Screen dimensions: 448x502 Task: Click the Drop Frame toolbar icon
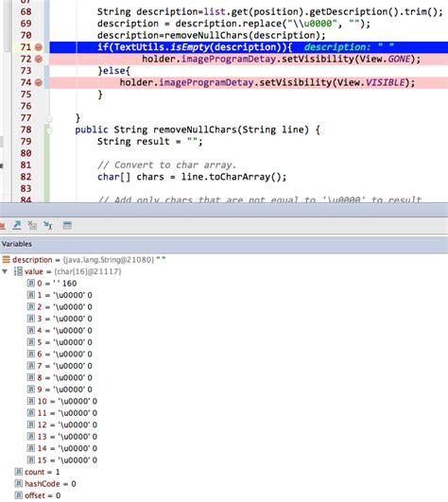coord(32,225)
